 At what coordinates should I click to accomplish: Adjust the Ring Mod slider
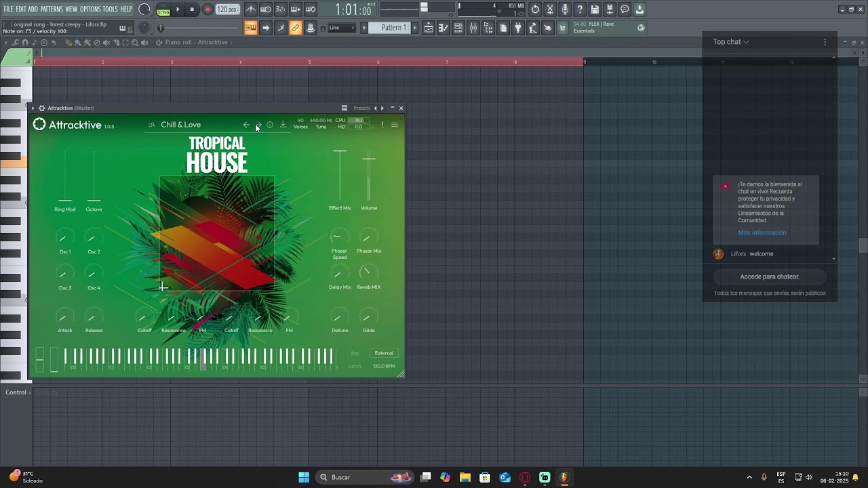pos(65,176)
